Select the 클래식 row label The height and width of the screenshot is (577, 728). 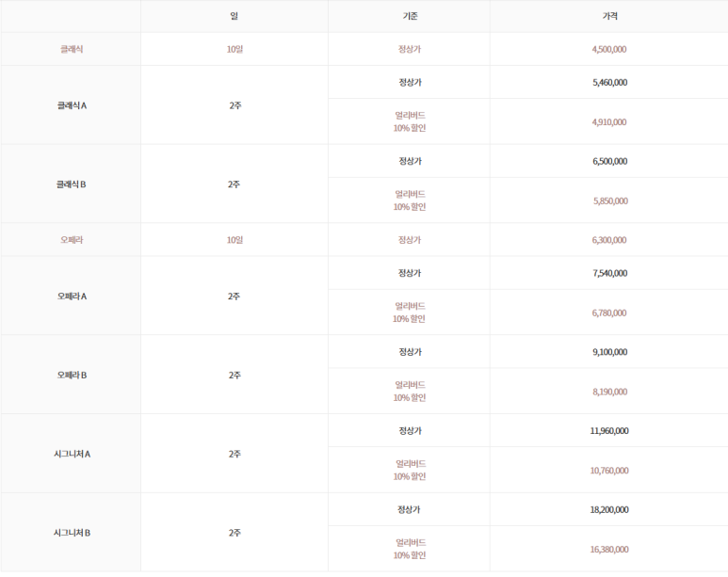tap(72, 49)
